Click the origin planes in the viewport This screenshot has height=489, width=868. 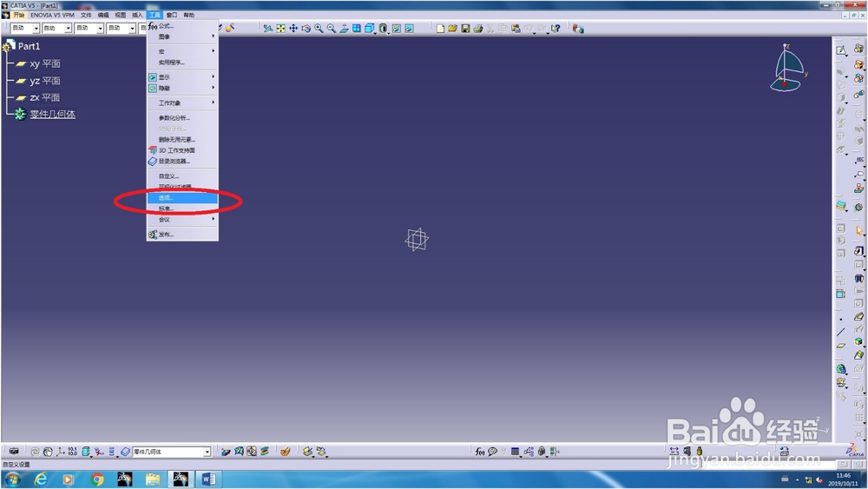417,239
